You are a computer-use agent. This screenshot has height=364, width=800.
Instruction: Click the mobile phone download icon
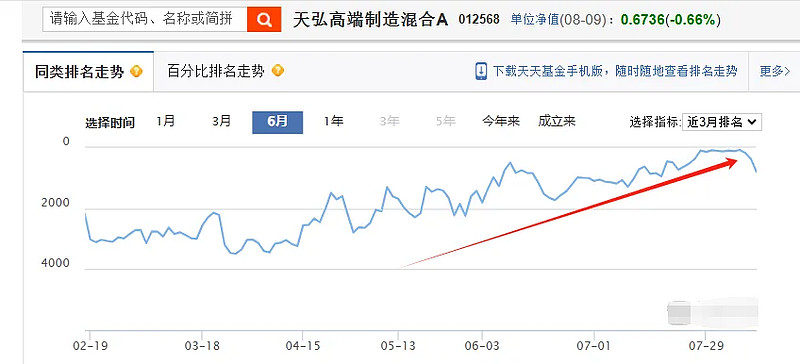[x=481, y=71]
